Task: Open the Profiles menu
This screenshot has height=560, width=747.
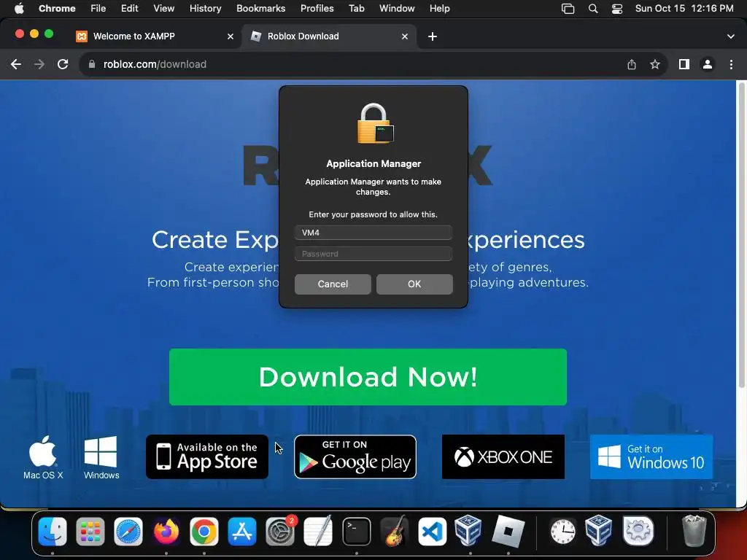Action: tap(317, 8)
